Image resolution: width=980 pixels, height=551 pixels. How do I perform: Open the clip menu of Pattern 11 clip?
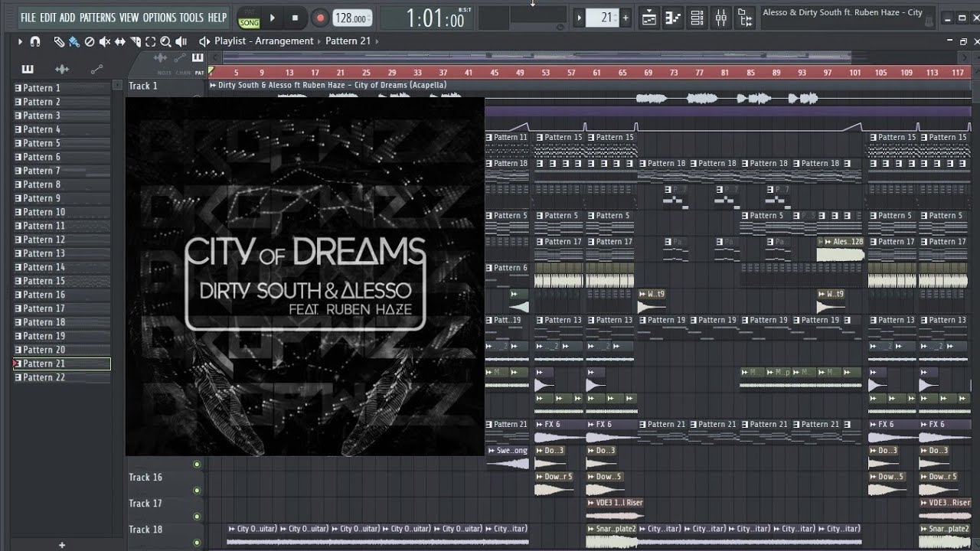point(489,138)
